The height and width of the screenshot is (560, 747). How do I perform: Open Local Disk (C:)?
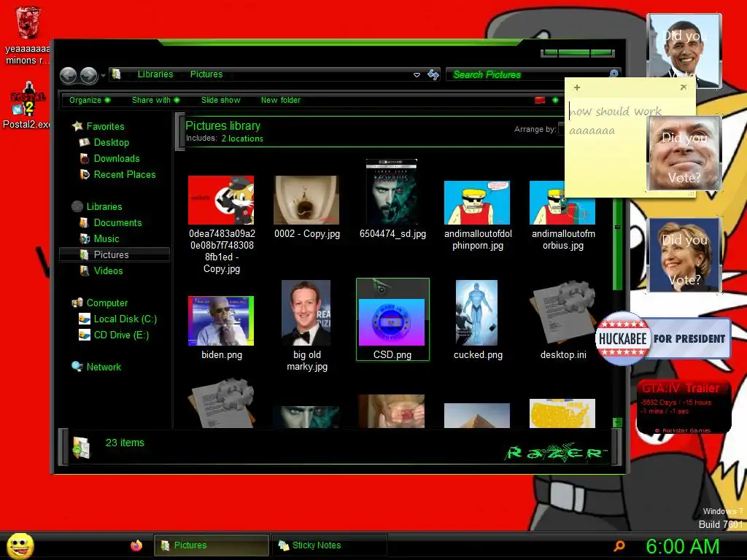(117, 319)
